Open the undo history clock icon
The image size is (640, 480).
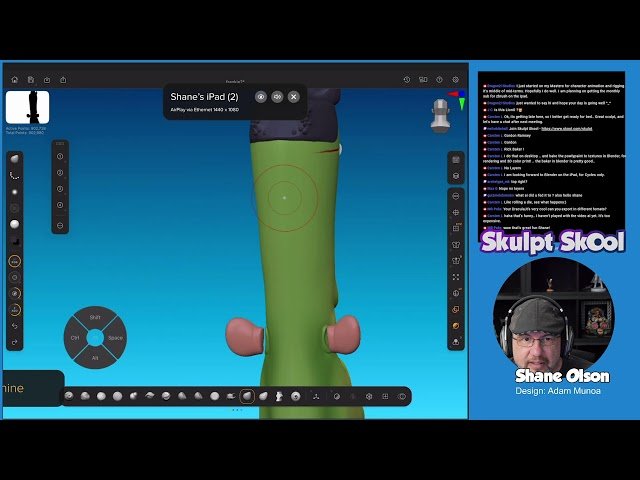tap(407, 80)
